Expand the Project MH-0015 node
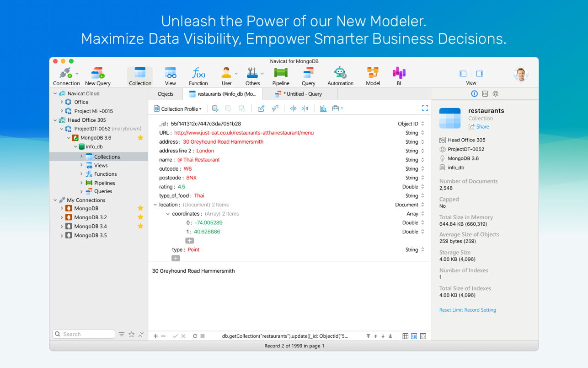Viewport: 588px width, 368px height. [62, 111]
